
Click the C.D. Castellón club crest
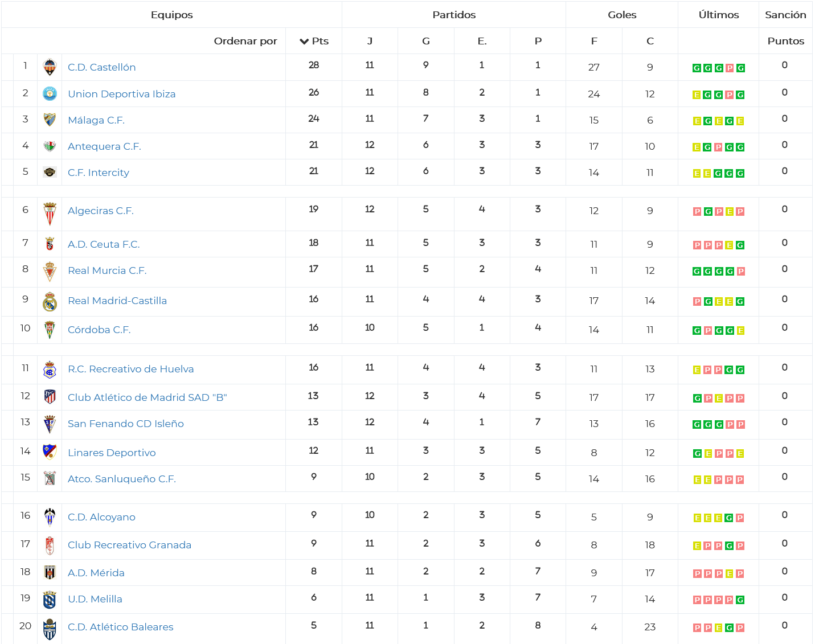[x=50, y=67]
